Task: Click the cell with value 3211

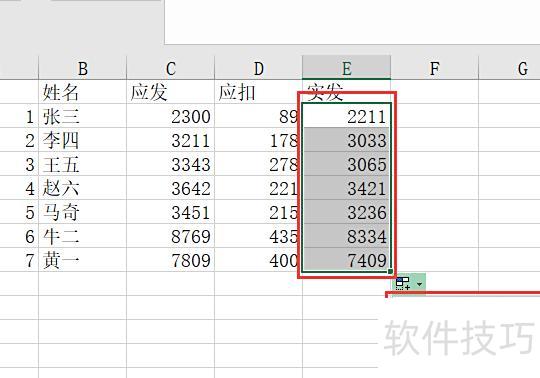Action: (170, 140)
